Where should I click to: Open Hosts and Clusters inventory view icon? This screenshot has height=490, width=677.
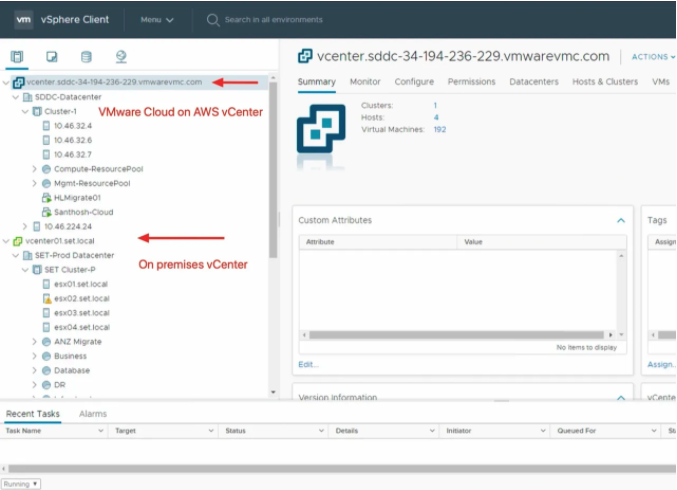17,57
